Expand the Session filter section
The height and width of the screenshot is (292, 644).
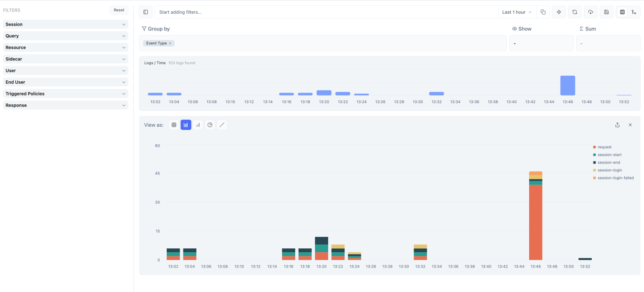coord(65,24)
